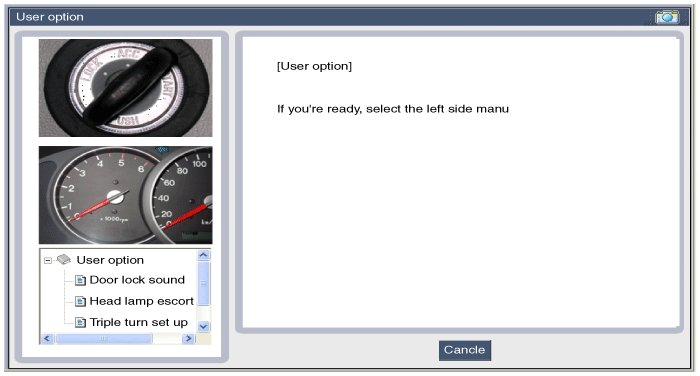This screenshot has width=700, height=376.
Task: Select the Triple turn set up entry
Action: [138, 322]
